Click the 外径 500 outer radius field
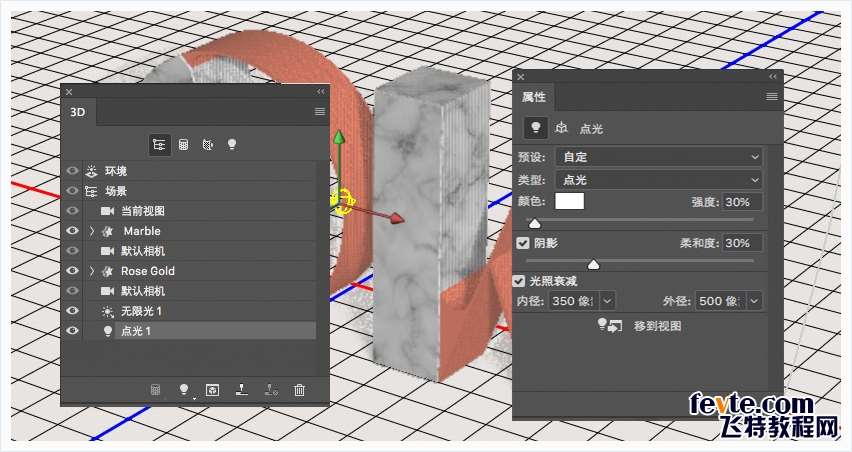This screenshot has width=852, height=452. tap(721, 300)
